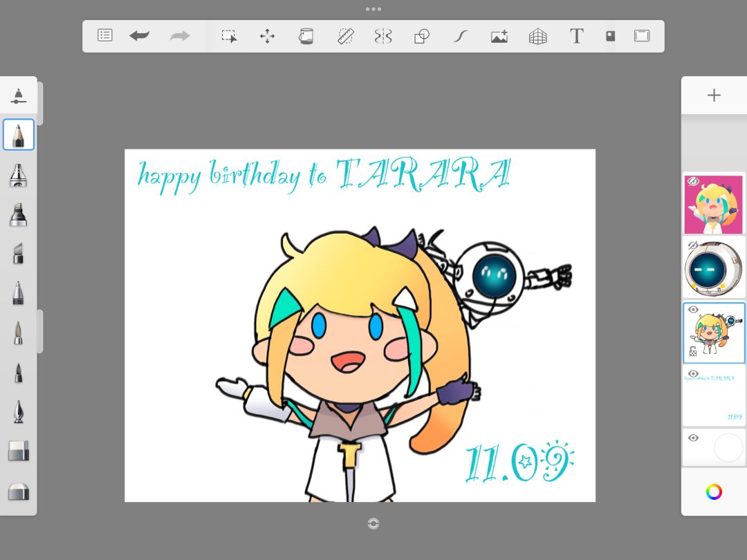747x560 pixels.
Task: Select the Pencil brush
Action: [x=19, y=135]
